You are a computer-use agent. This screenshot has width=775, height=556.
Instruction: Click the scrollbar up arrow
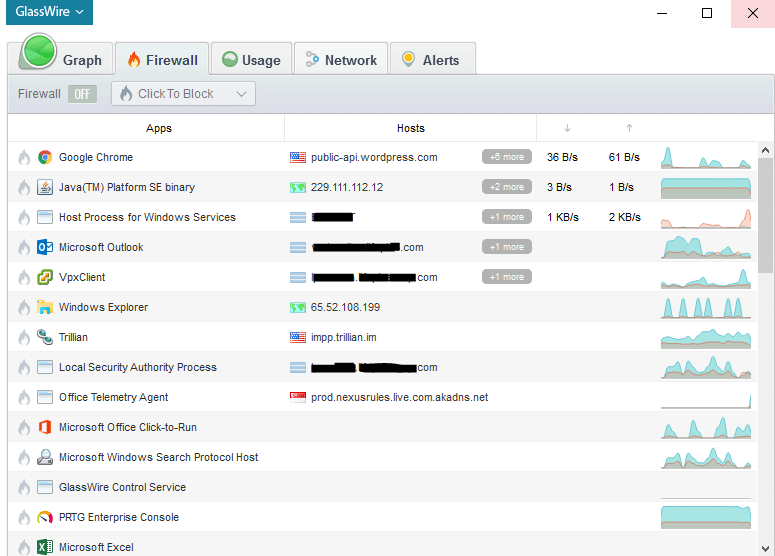766,150
